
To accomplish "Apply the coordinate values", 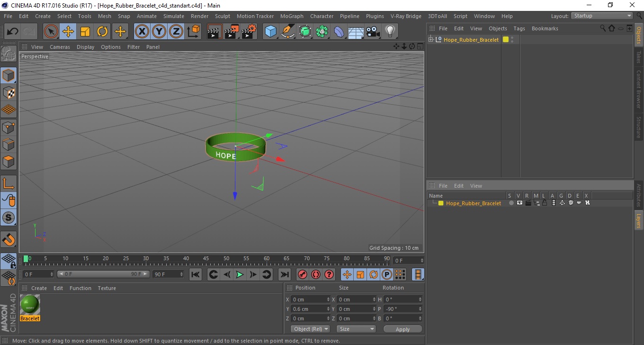I will [402, 329].
